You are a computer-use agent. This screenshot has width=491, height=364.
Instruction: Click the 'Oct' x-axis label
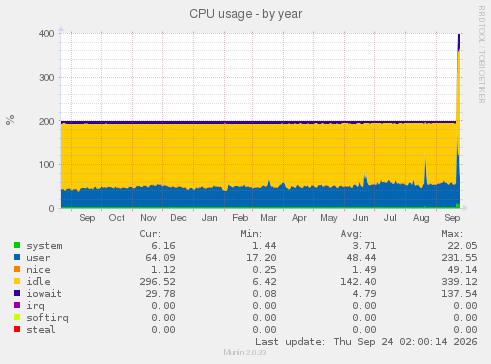click(117, 218)
